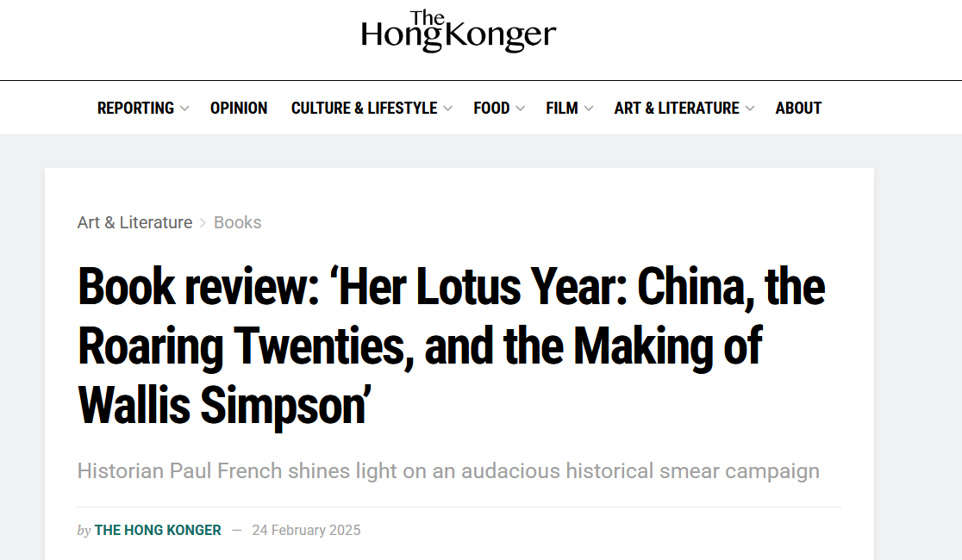The image size is (962, 560).
Task: Open the Film navigation item
Action: click(562, 108)
